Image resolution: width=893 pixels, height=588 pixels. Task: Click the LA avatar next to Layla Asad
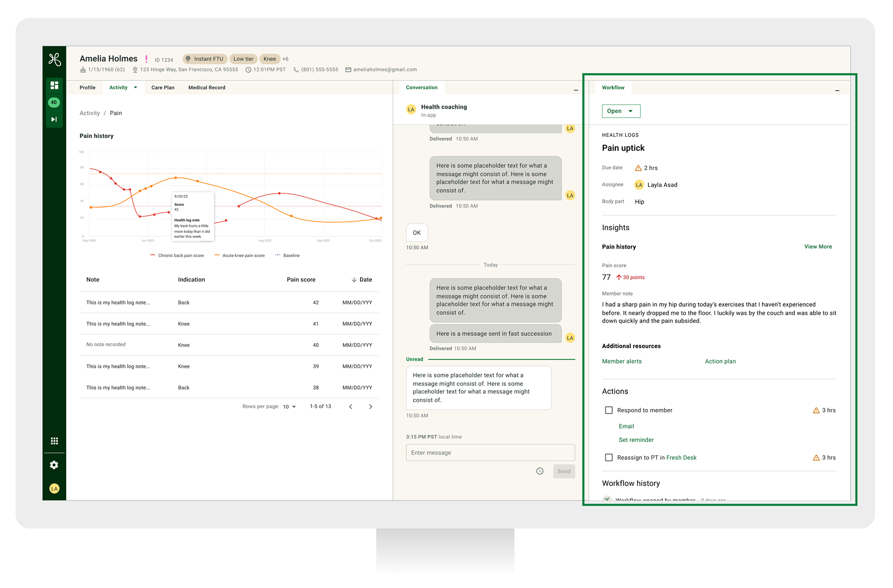(x=639, y=185)
